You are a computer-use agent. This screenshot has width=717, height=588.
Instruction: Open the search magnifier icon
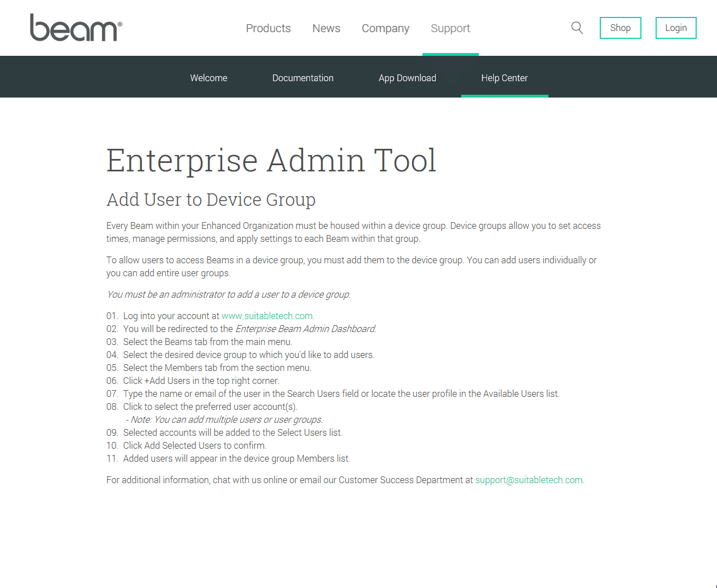point(577,28)
